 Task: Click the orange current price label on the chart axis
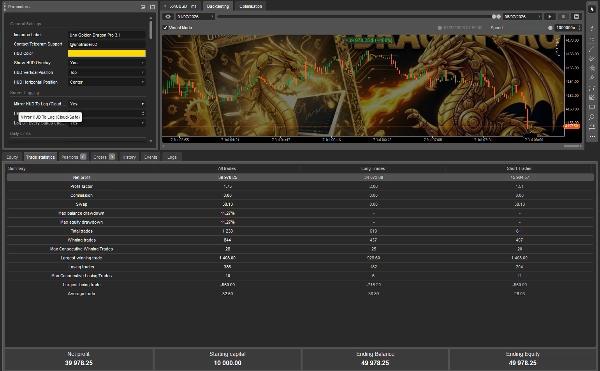[572, 126]
